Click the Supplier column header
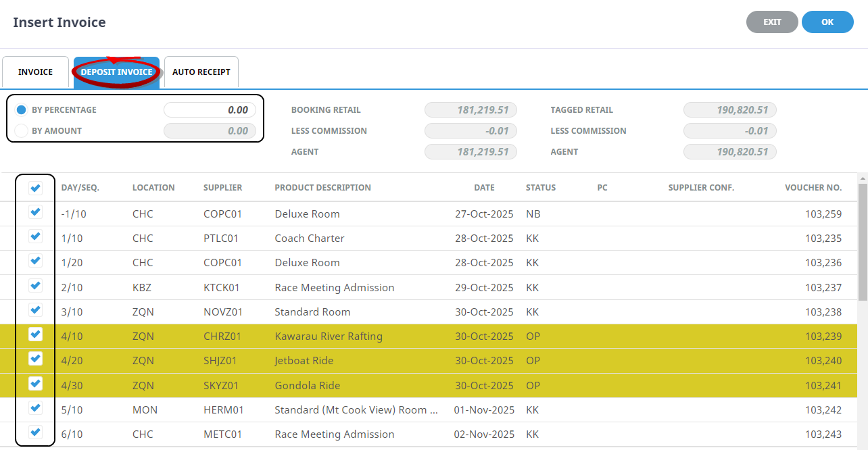868x450 pixels. [222, 188]
